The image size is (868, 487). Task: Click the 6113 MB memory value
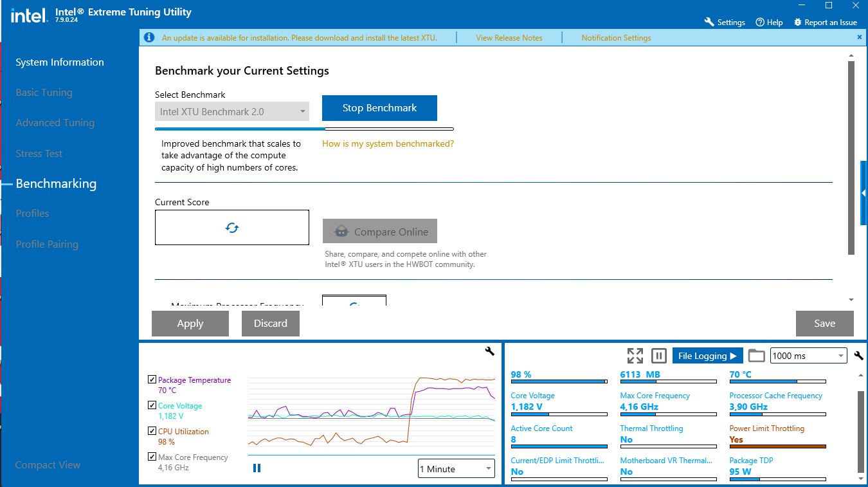pyautogui.click(x=640, y=374)
